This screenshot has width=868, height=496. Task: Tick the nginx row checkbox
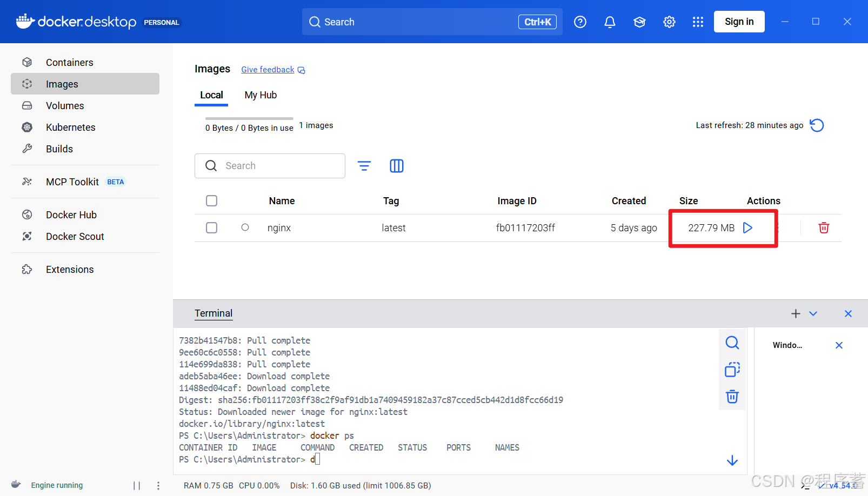(x=212, y=228)
